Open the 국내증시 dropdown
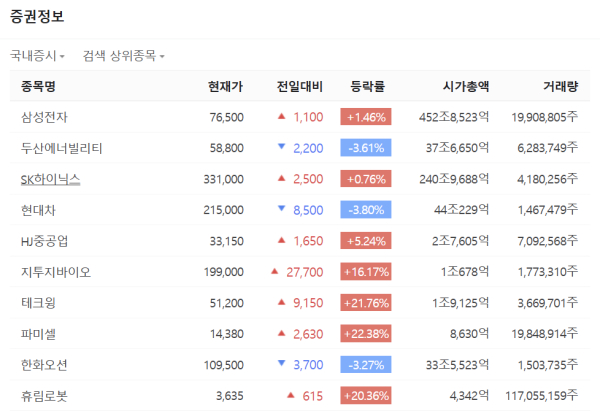The height and width of the screenshot is (411, 600). click(x=37, y=56)
